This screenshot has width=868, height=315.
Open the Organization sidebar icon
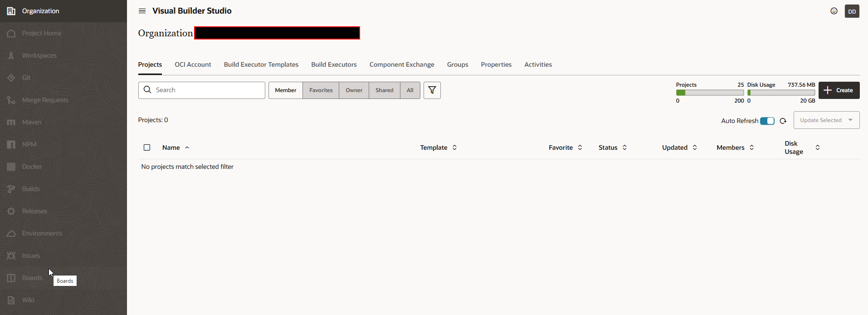click(x=11, y=11)
